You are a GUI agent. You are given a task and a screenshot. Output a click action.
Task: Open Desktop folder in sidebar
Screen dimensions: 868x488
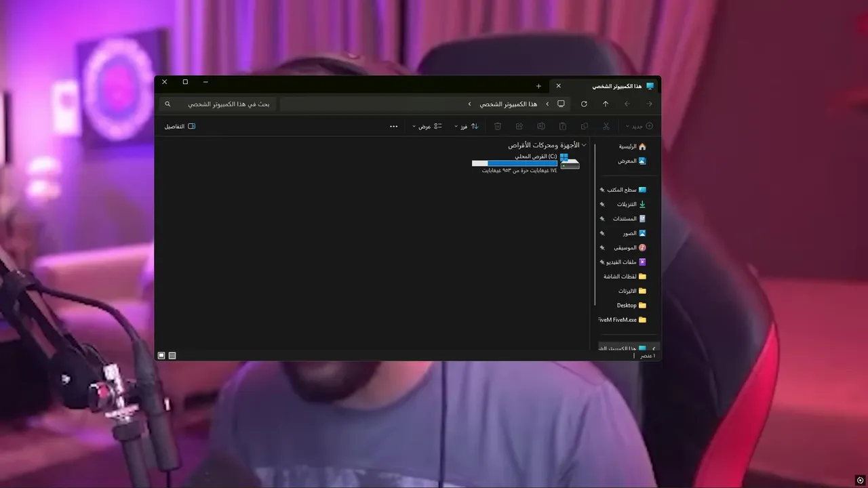pos(631,305)
